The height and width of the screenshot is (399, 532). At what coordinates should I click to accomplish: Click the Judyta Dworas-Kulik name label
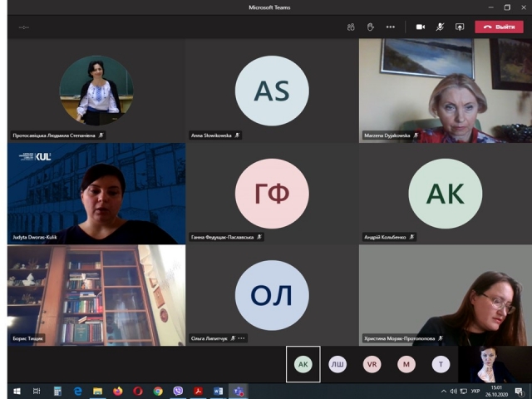tap(35, 237)
